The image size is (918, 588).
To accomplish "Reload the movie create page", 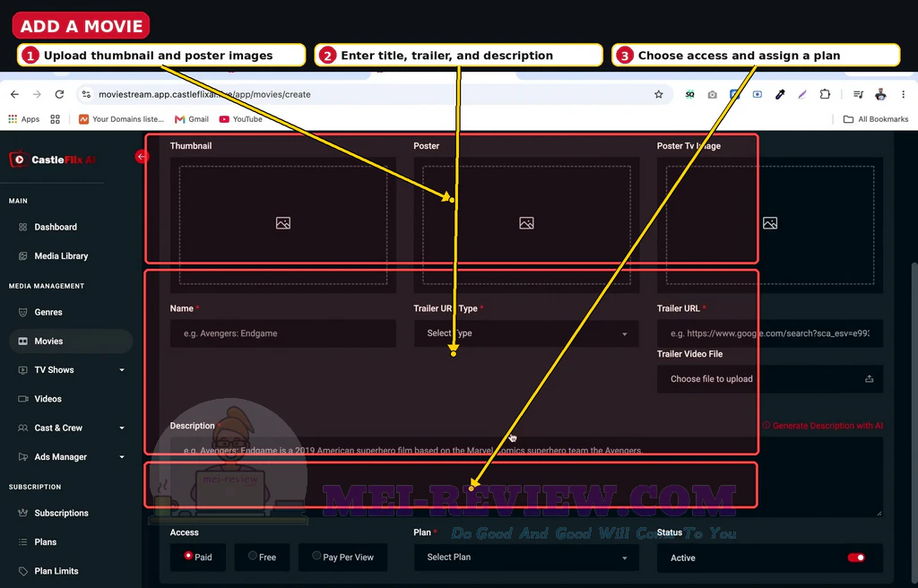I will [59, 94].
